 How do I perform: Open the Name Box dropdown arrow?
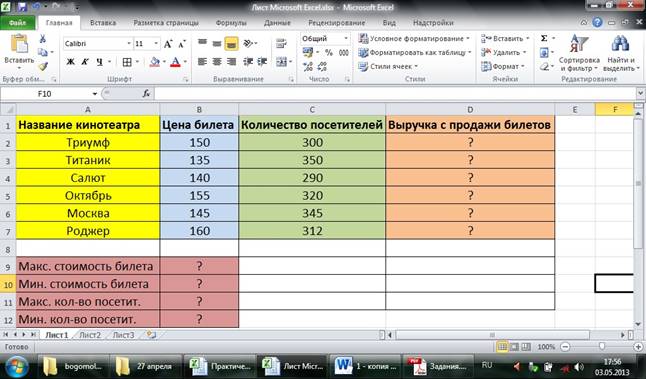pos(95,94)
